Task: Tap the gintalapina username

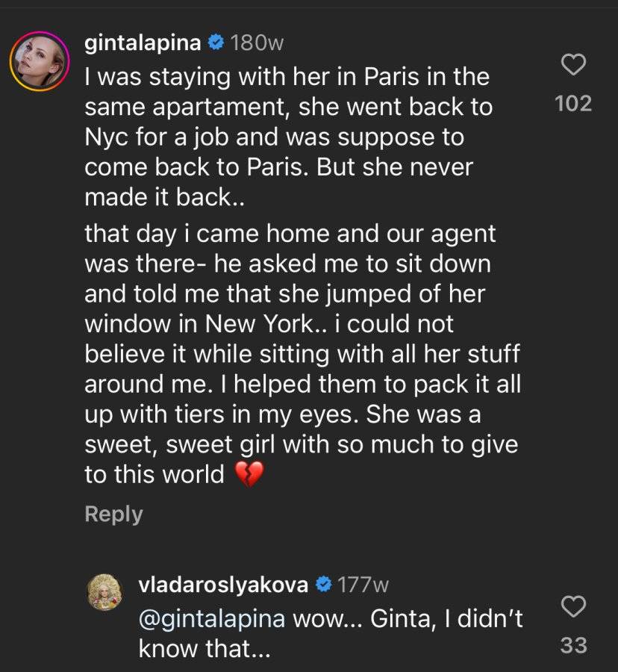Action: pyautogui.click(x=143, y=43)
